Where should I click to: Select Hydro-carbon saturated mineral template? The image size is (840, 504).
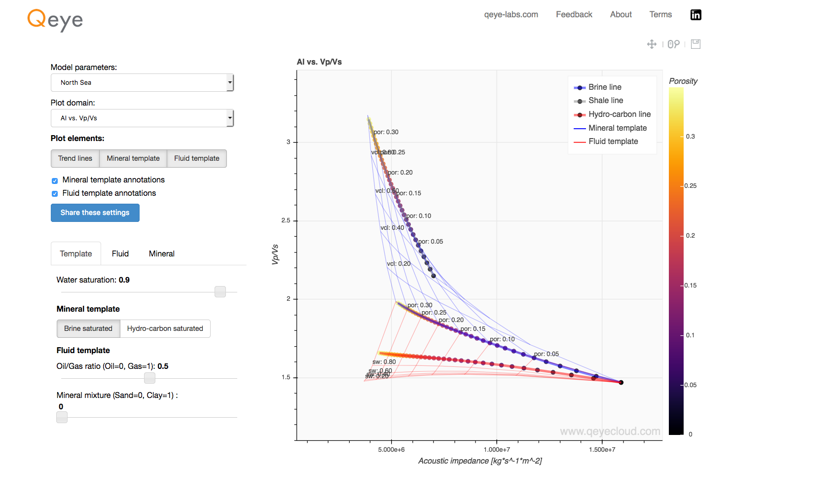click(x=165, y=328)
